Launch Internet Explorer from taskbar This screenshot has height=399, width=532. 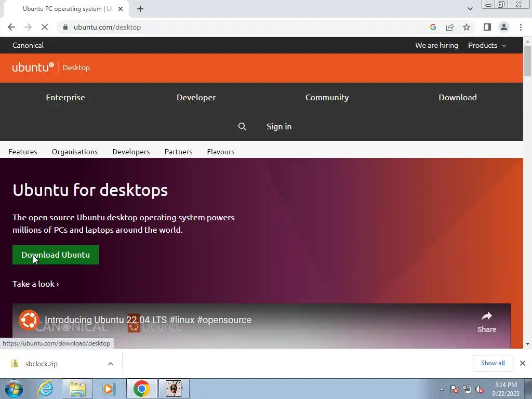[x=45, y=389]
